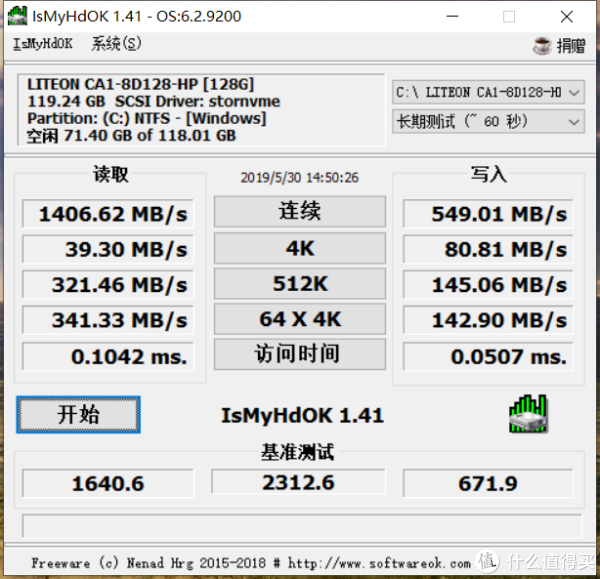
Task: Open the IsMyHdOK menu
Action: pos(43,44)
